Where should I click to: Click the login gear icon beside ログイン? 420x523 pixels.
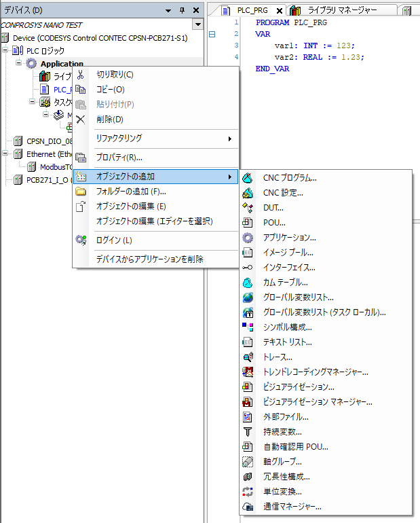point(81,240)
